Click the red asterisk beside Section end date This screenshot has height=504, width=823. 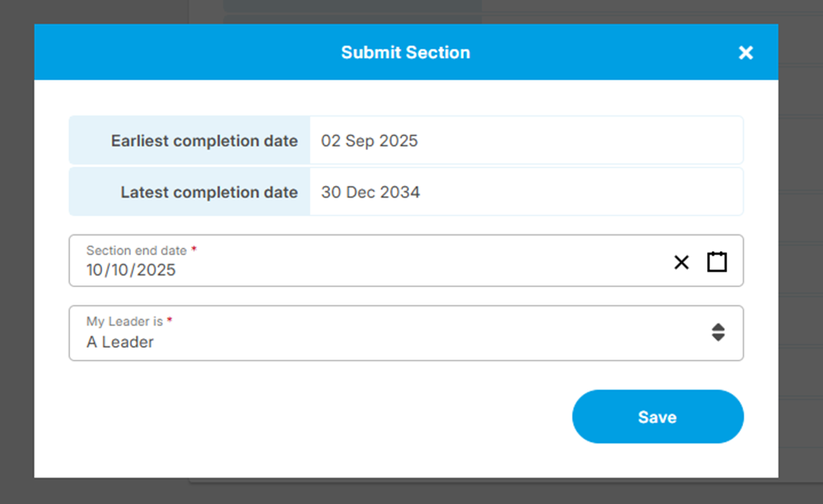pos(194,250)
